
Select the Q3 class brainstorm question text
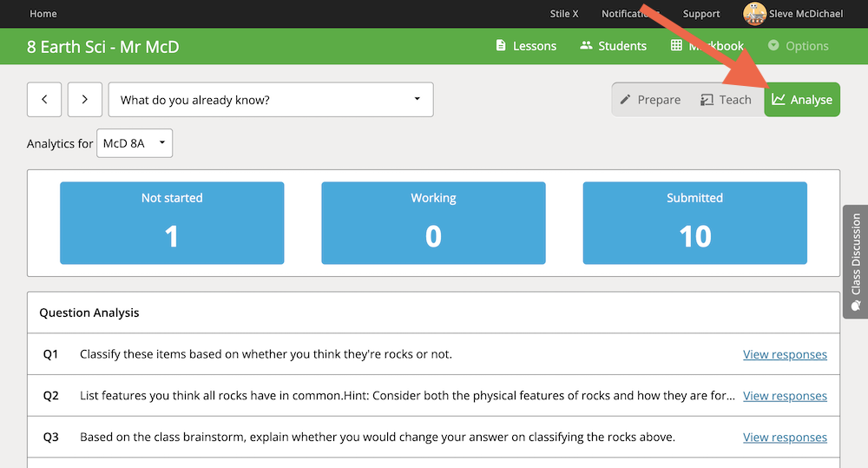(x=378, y=438)
